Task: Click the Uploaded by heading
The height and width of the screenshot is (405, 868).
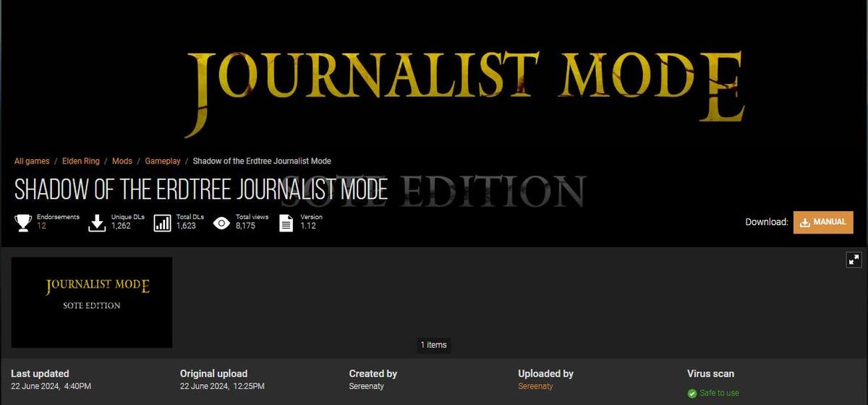Action: [545, 374]
